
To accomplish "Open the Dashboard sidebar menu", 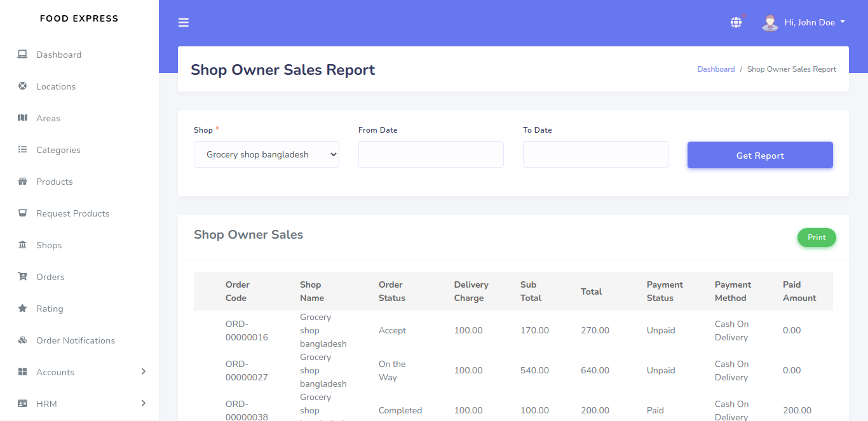I will (79, 55).
